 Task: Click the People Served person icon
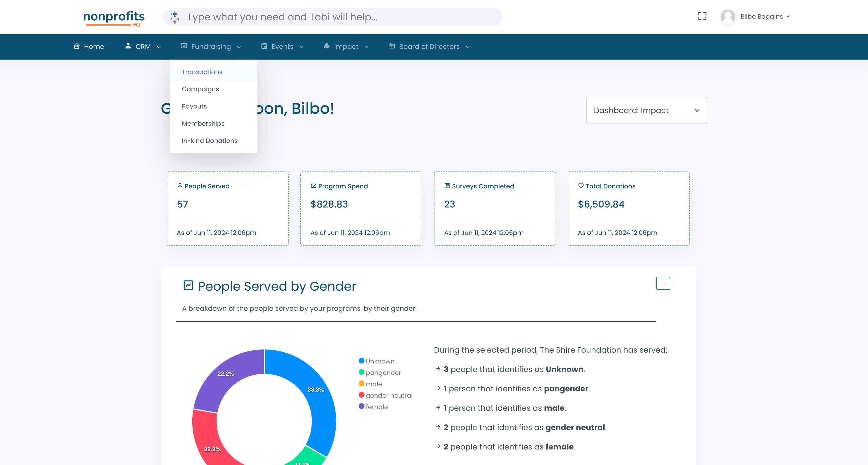180,186
